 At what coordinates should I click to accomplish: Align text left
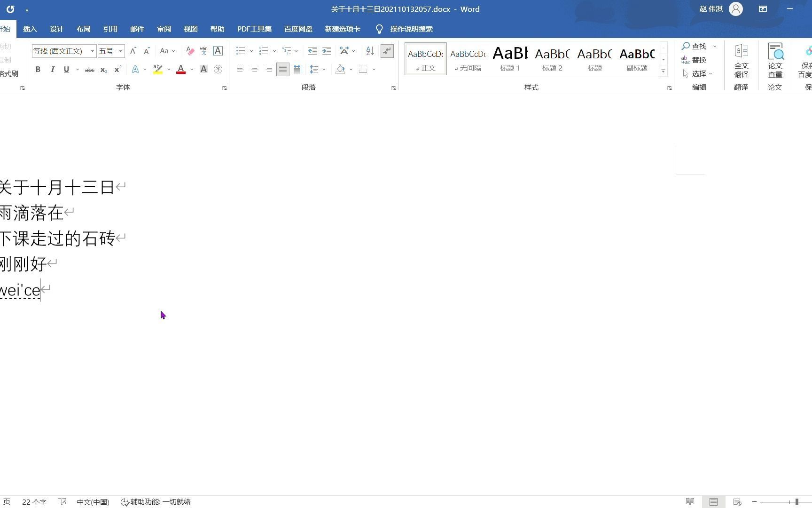pyautogui.click(x=240, y=69)
